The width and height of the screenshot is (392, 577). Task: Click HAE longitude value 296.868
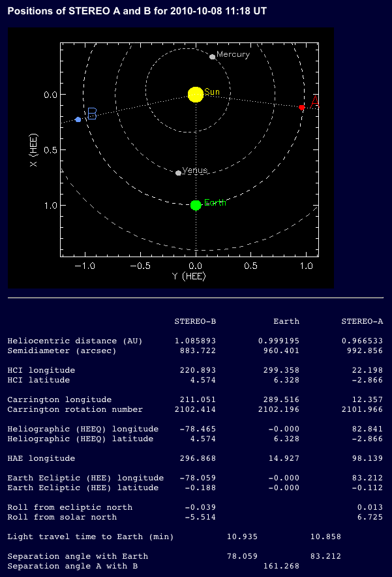point(198,458)
